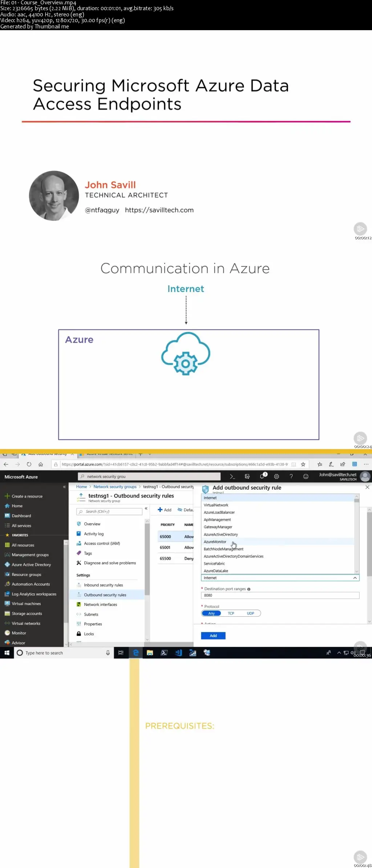Open Virtual machines in sidebar
372x868 pixels.
26,603
